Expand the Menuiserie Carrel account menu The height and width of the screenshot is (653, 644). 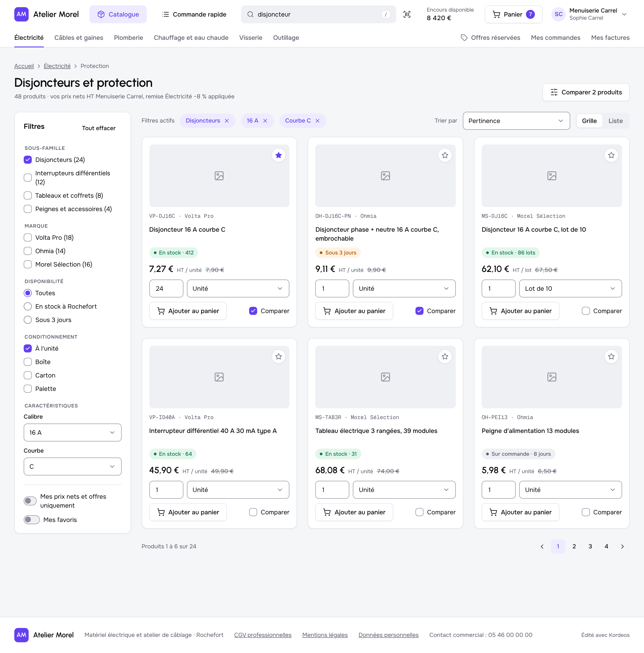(x=589, y=14)
